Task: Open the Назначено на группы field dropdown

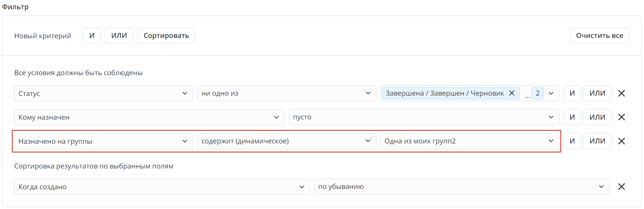Action: 103,141
